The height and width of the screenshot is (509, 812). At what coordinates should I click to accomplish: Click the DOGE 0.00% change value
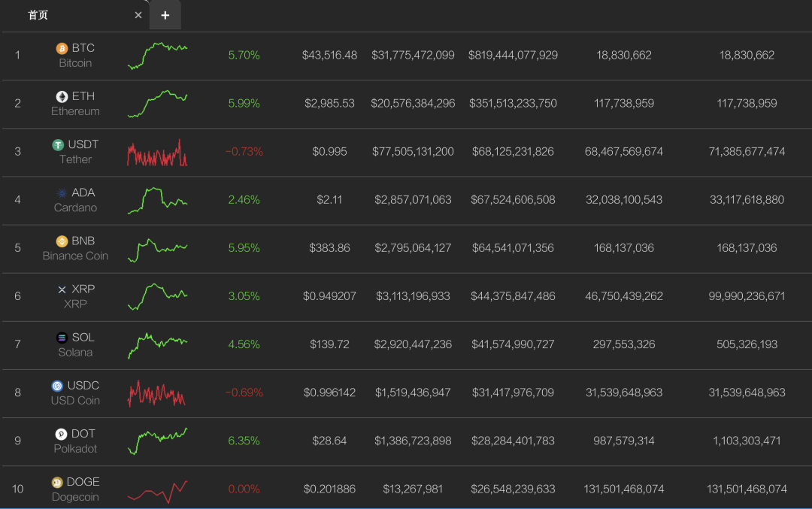(x=244, y=489)
